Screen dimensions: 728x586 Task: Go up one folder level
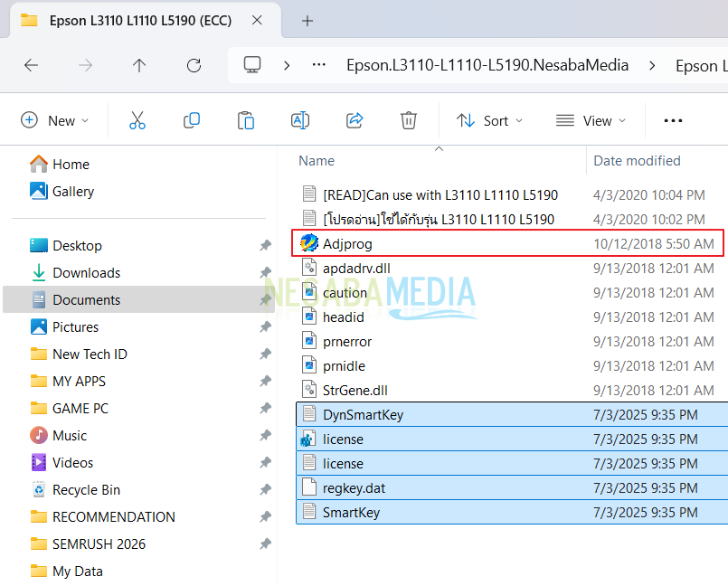(x=139, y=65)
